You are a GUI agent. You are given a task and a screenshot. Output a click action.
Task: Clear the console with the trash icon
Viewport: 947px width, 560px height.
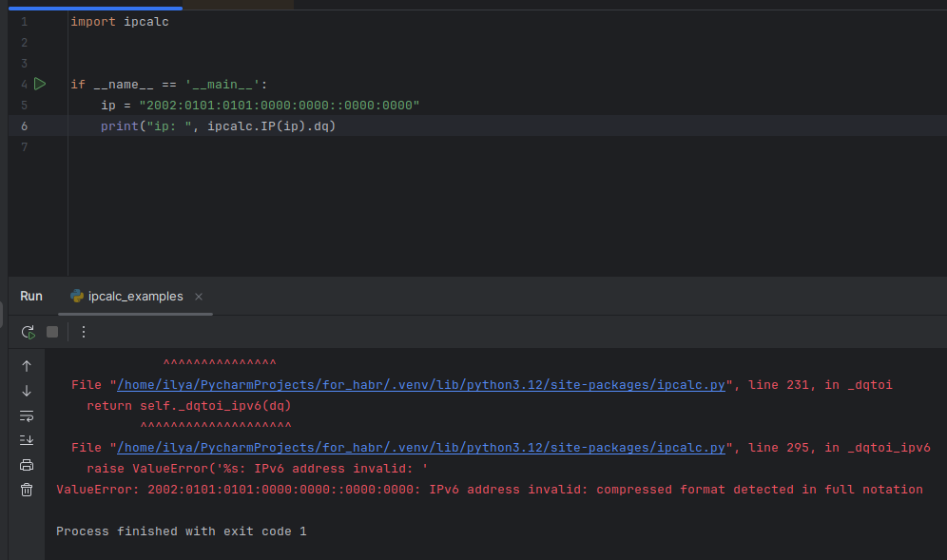click(x=27, y=490)
